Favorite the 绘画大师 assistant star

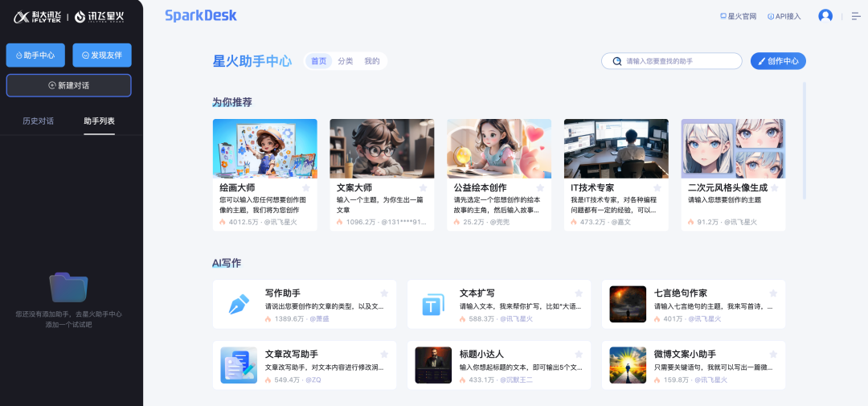306,188
